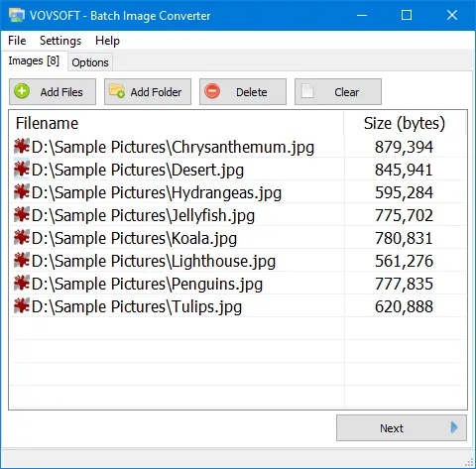This screenshot has height=469, width=476.
Task: Click the Add Folder icon
Action: tap(117, 91)
